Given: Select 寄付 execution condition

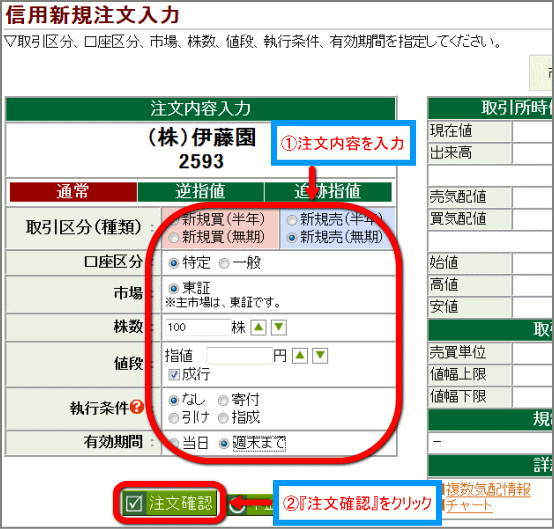Looking at the screenshot, I should (x=223, y=400).
